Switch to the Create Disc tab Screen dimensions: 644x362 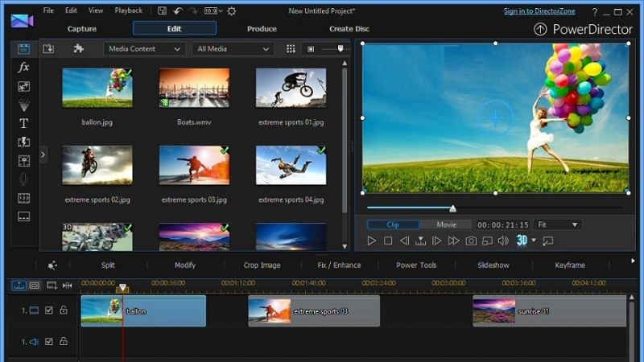point(349,29)
